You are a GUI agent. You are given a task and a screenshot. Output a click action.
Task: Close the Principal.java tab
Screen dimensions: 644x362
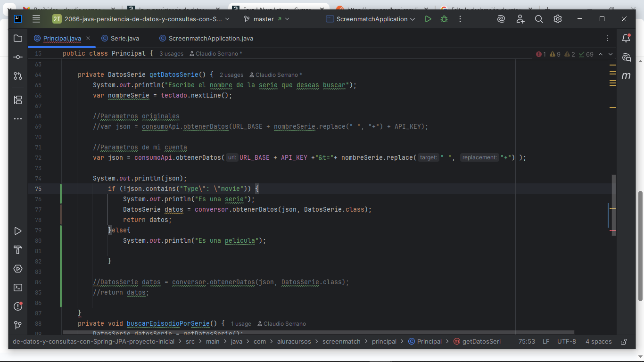(88, 38)
